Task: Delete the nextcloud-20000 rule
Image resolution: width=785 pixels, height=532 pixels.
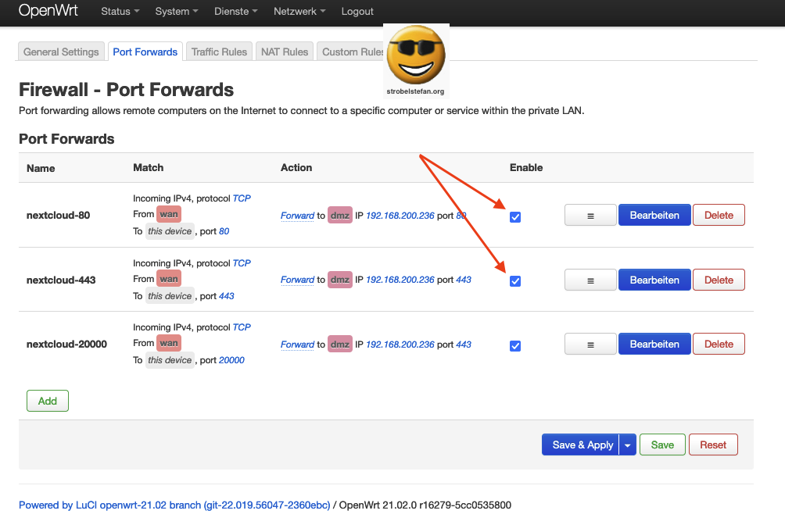Action: tap(718, 343)
